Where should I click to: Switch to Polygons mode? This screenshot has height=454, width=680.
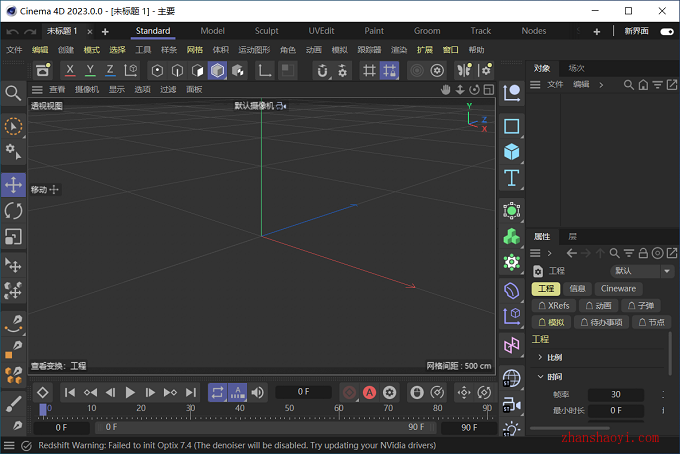click(198, 70)
